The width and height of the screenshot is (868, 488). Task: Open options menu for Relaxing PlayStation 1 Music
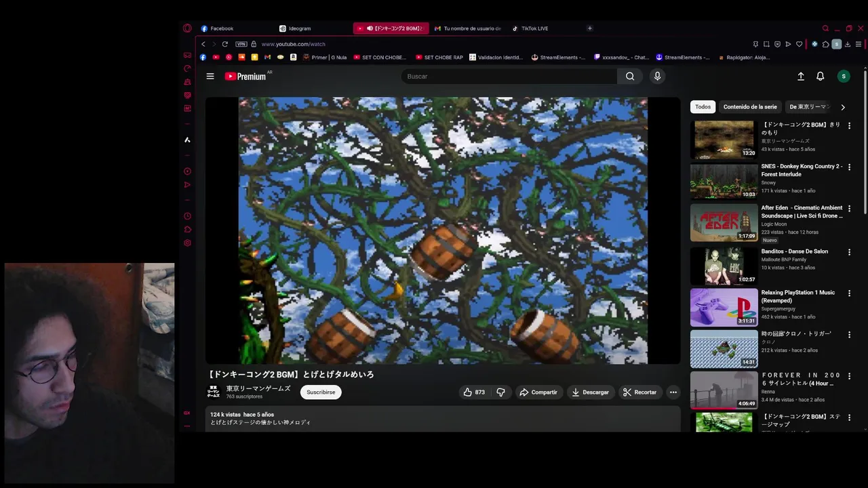(x=849, y=293)
